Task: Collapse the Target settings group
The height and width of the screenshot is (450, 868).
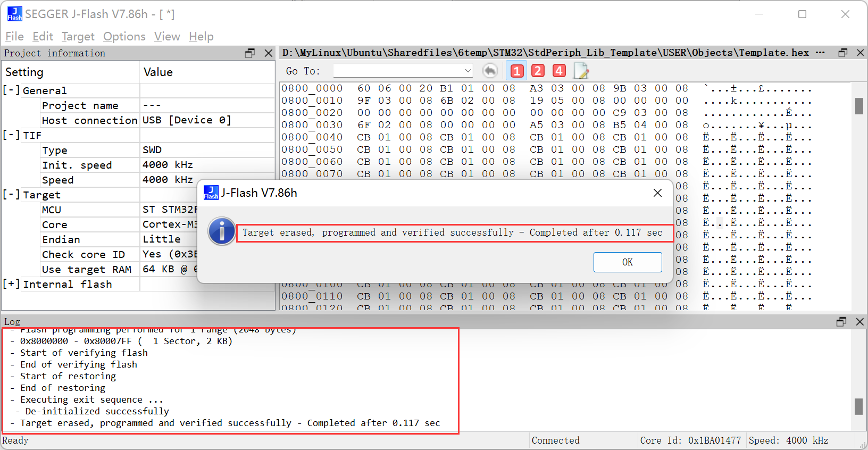Action: pos(11,195)
